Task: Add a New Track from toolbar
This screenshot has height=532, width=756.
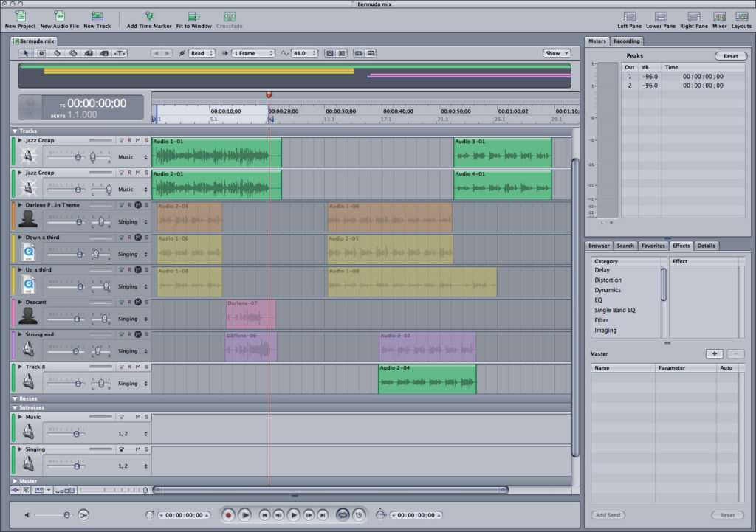Action: (x=97, y=16)
